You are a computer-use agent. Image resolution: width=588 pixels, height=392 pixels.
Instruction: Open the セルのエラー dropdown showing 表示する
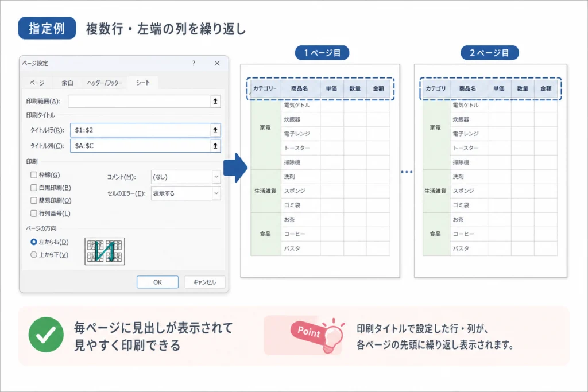pos(185,193)
